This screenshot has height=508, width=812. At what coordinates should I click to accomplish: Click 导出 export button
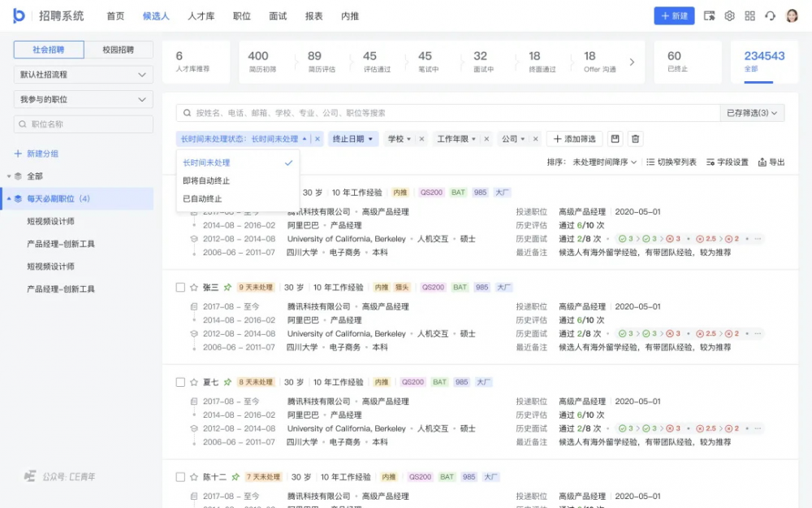click(x=771, y=163)
